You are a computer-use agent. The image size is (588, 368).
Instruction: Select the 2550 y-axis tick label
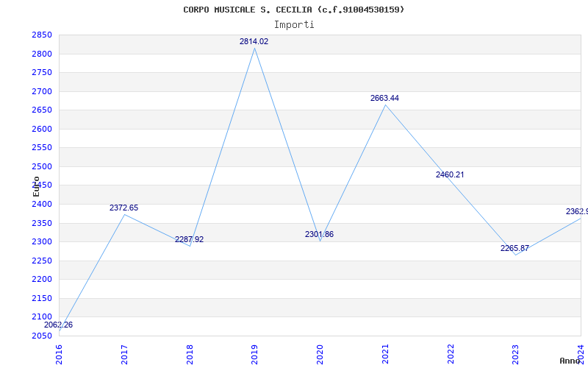click(42, 148)
